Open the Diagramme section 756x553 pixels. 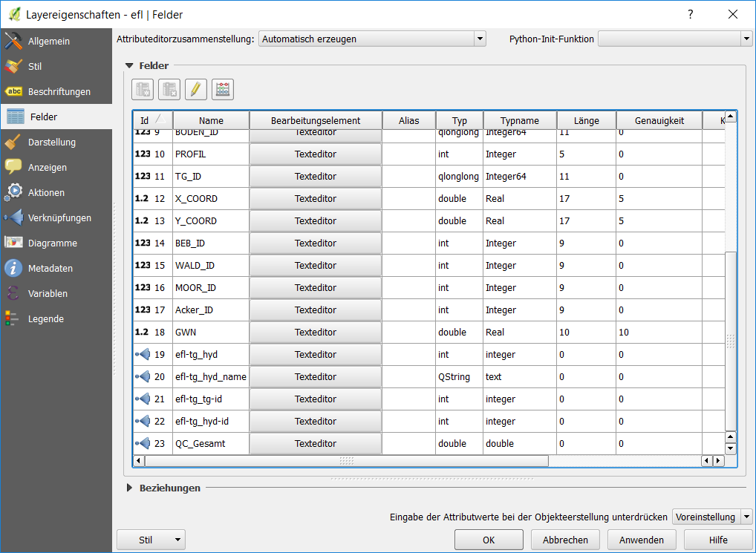tap(52, 243)
